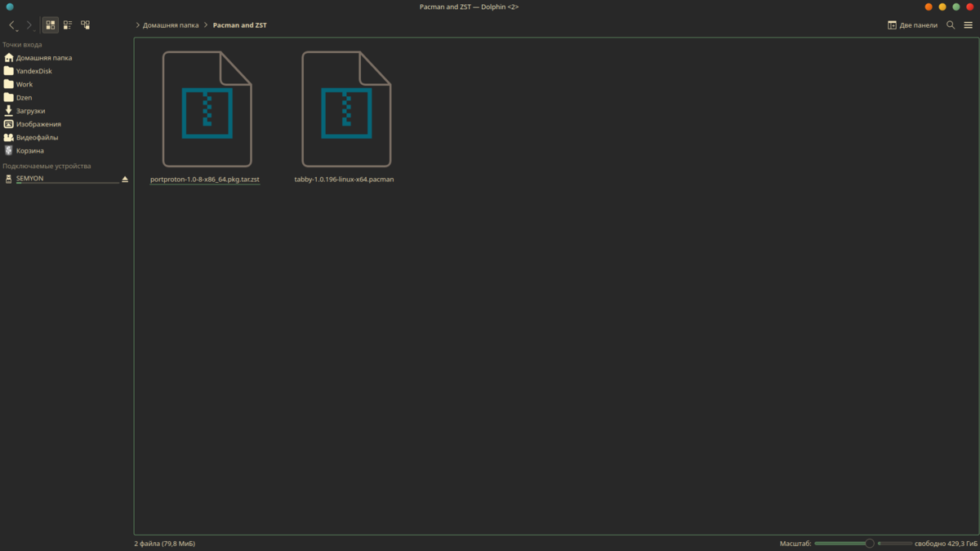Switch to compact view mode
This screenshot has height=551, width=980.
[x=68, y=25]
